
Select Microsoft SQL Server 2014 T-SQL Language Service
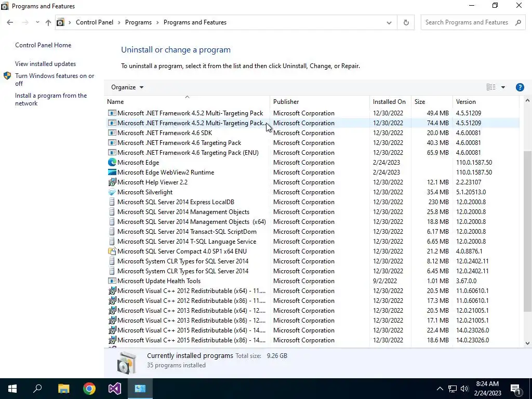[x=187, y=242]
